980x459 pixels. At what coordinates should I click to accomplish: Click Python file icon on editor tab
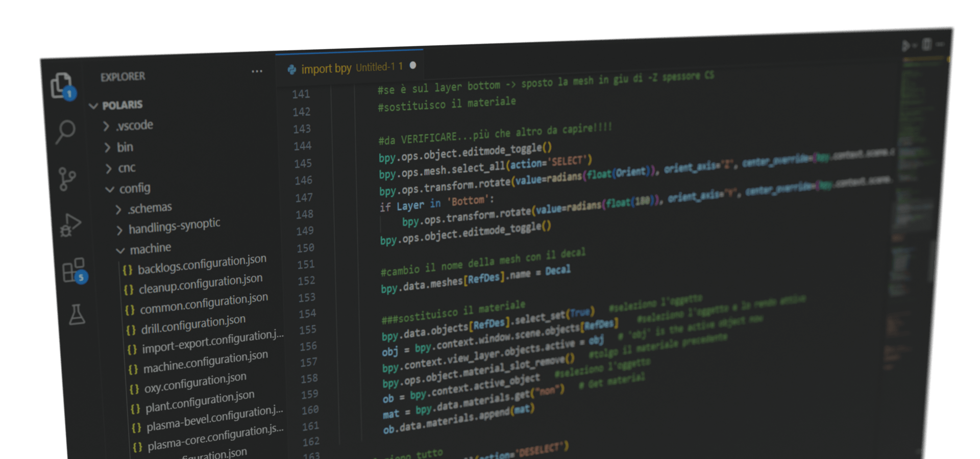tap(291, 70)
